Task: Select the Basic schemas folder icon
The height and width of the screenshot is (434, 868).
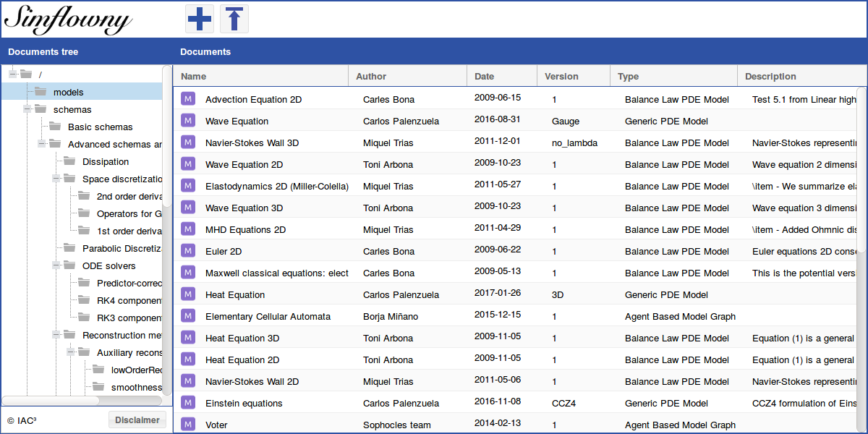Action: click(x=55, y=127)
